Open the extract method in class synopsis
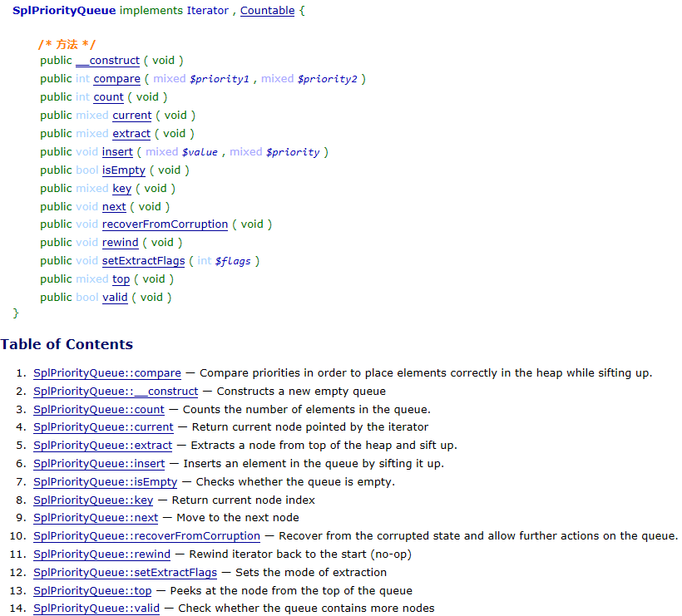 coord(131,134)
